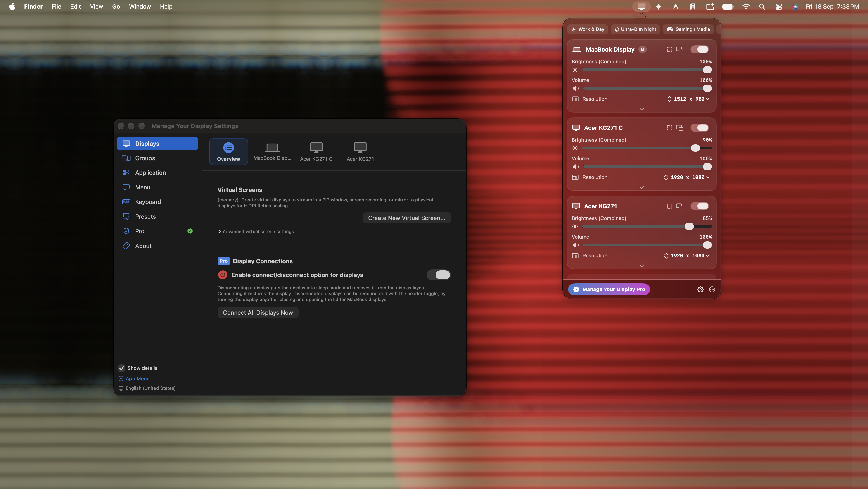Open settings gear in display popover
The width and height of the screenshot is (868, 489).
pos(700,289)
